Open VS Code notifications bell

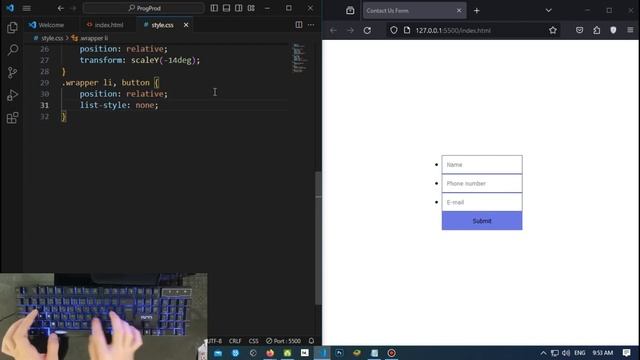[311, 341]
